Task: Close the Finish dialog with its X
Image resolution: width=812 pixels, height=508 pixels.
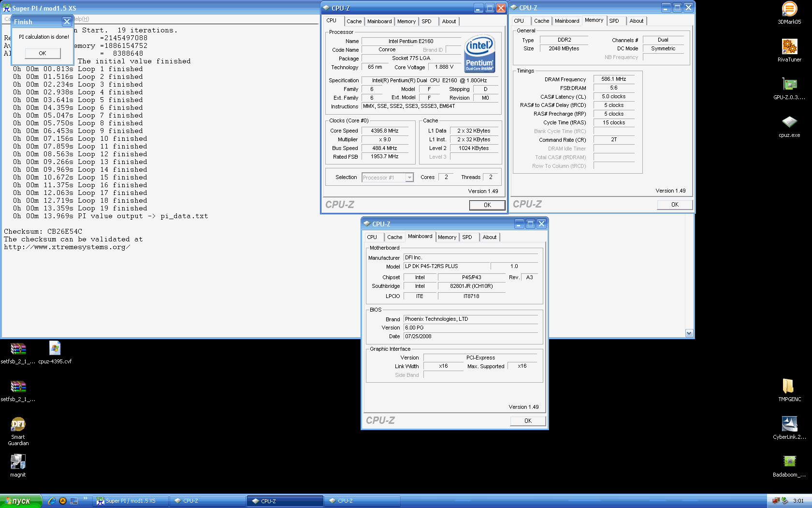Action: click(67, 21)
